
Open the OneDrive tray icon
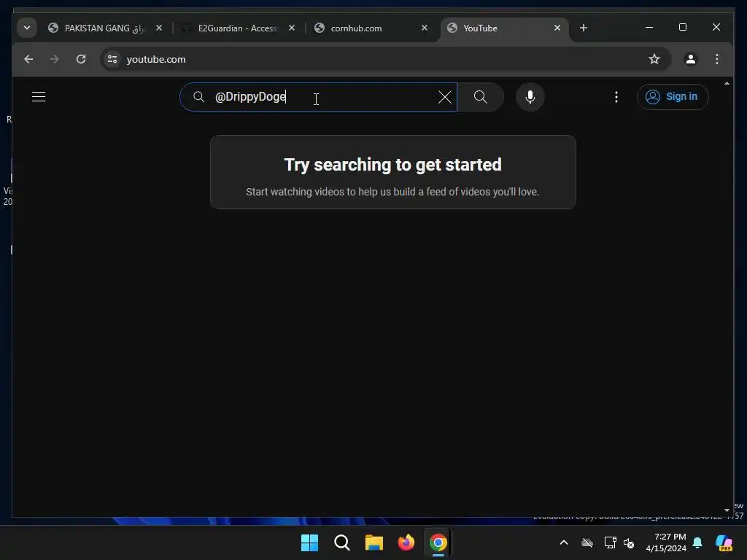pyautogui.click(x=587, y=542)
